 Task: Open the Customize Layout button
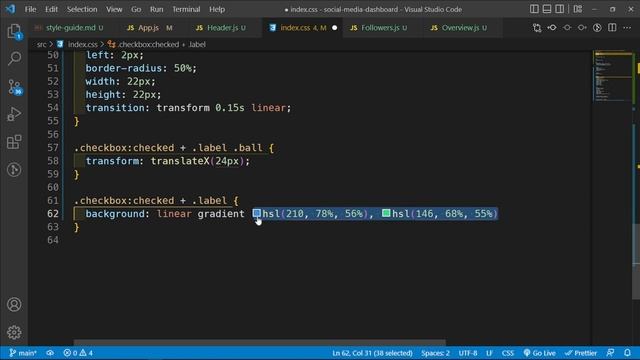coord(578,9)
